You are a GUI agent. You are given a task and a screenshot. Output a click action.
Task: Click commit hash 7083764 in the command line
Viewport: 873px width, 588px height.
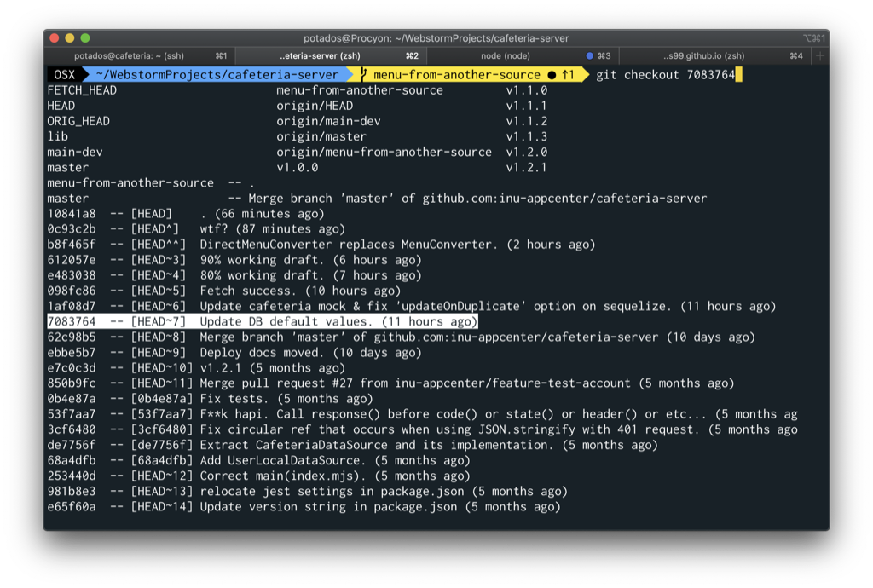pyautogui.click(x=712, y=75)
